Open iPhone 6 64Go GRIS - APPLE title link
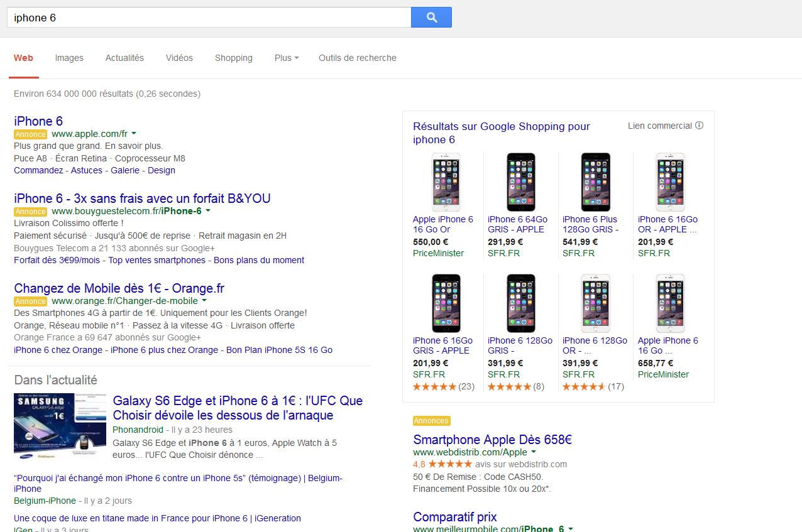The height and width of the screenshot is (532, 802). [517, 224]
